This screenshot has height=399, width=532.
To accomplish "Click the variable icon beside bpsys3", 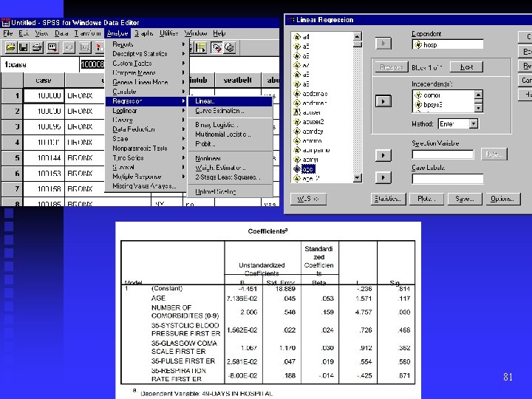I will (x=418, y=104).
